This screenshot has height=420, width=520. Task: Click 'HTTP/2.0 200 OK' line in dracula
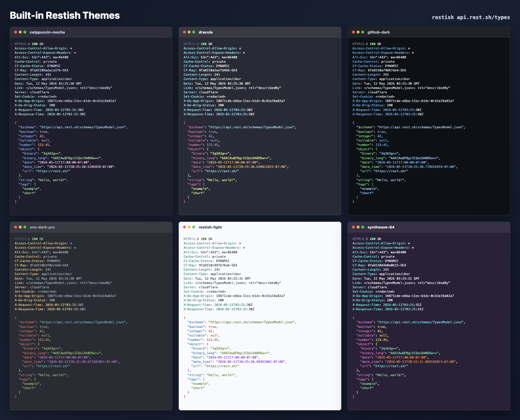coord(198,44)
